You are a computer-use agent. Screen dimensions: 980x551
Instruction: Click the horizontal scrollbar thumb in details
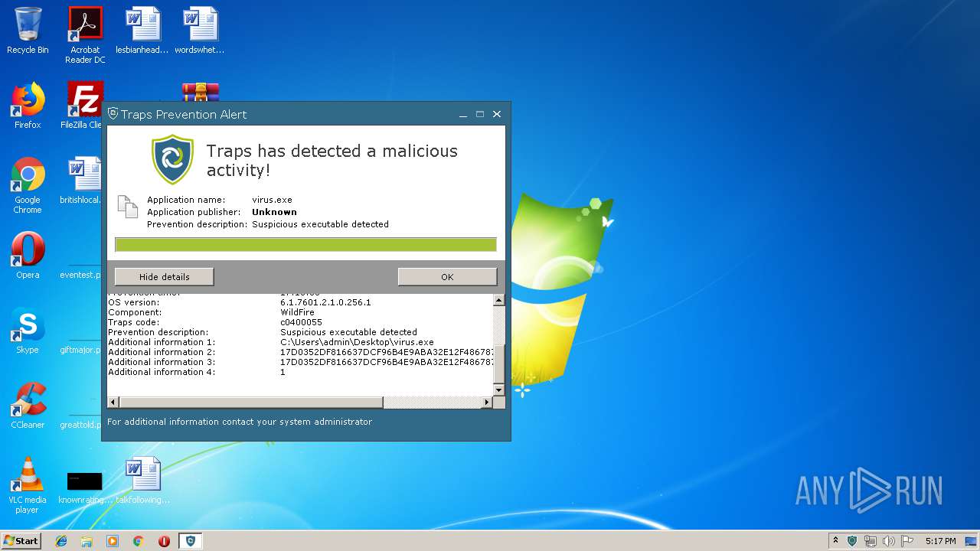click(251, 402)
